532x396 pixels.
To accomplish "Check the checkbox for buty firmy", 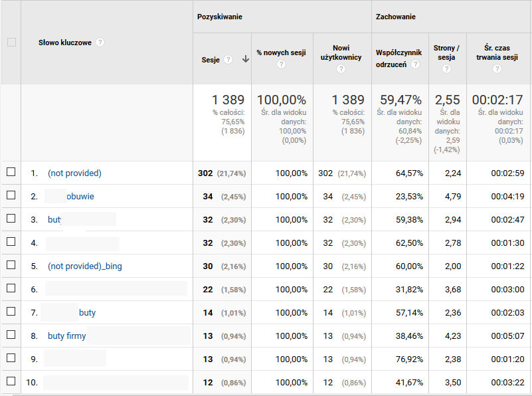I will 9,336.
